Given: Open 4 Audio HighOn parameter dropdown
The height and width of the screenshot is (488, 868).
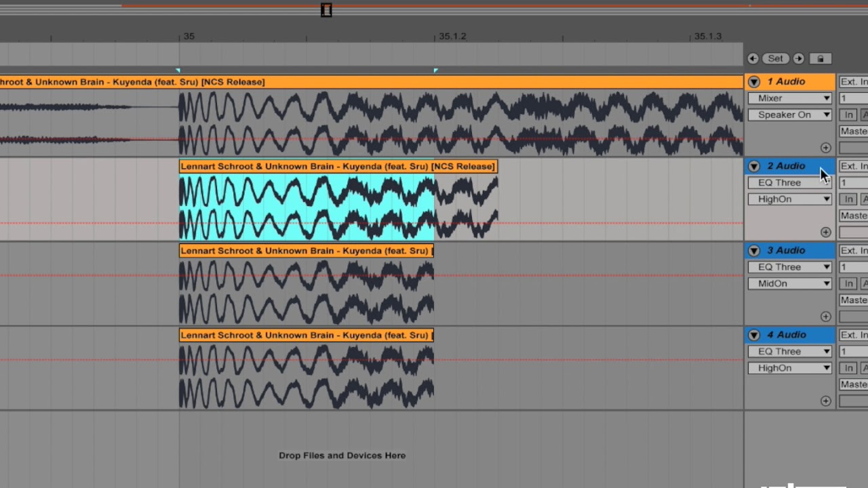Looking at the screenshot, I should tap(790, 368).
